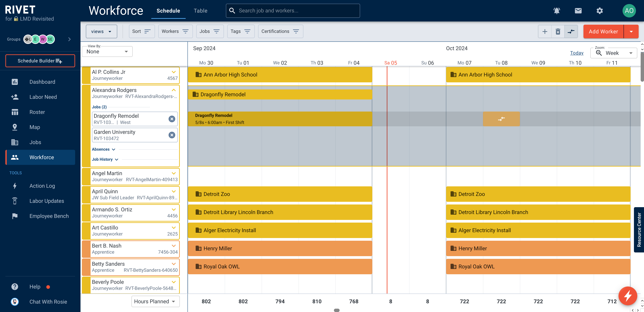The height and width of the screenshot is (312, 644).
Task: Expand Bert B. Nash worker card
Action: click(x=174, y=246)
